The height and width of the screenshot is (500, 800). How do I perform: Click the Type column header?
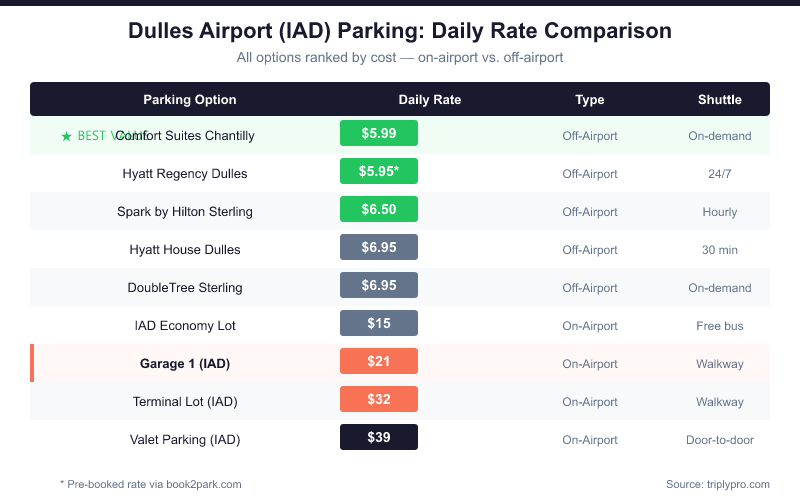(x=590, y=99)
